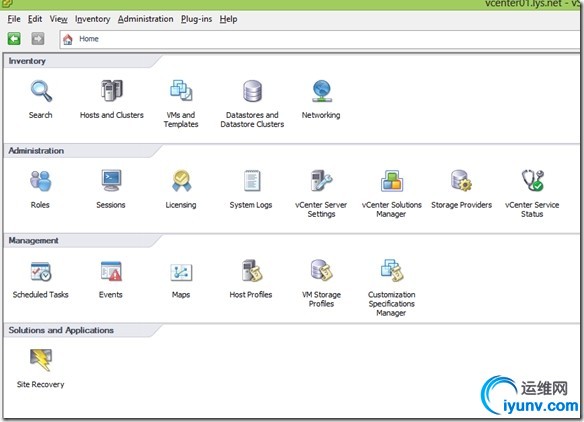Open the Help menu
Image resolution: width=584 pixels, height=422 pixels.
(228, 19)
